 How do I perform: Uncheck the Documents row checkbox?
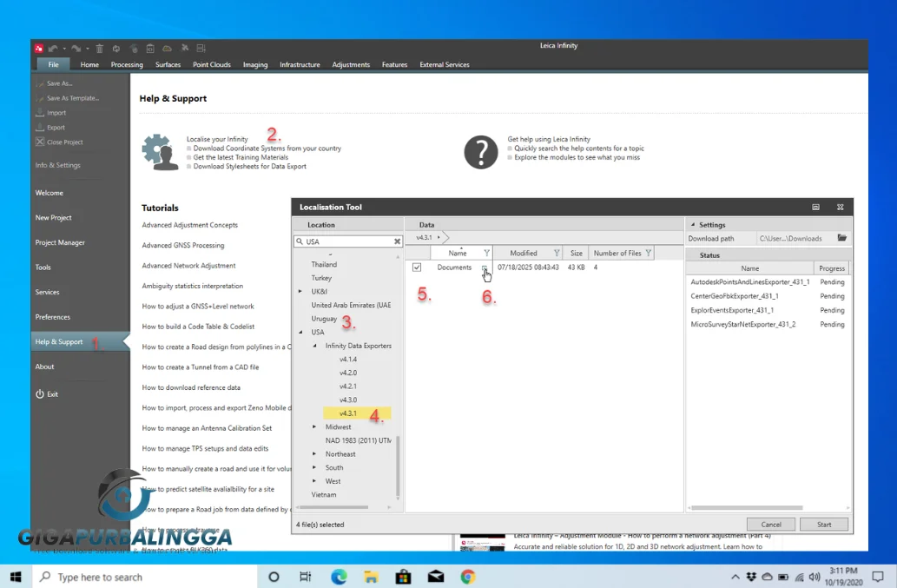pos(417,268)
